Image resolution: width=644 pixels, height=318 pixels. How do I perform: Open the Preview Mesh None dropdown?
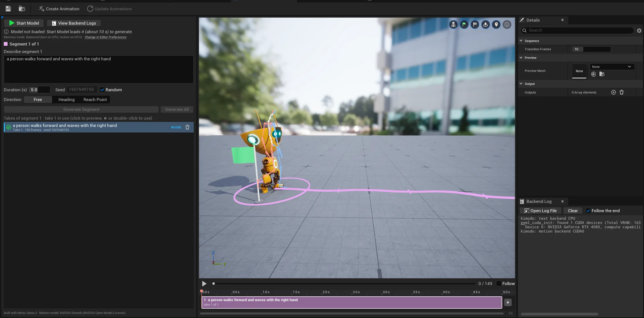pos(612,67)
